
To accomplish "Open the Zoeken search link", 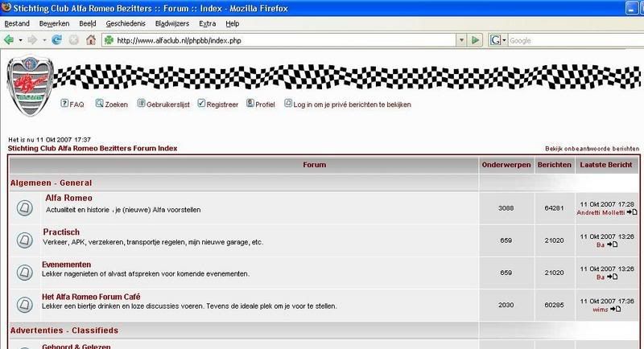I will [x=116, y=105].
